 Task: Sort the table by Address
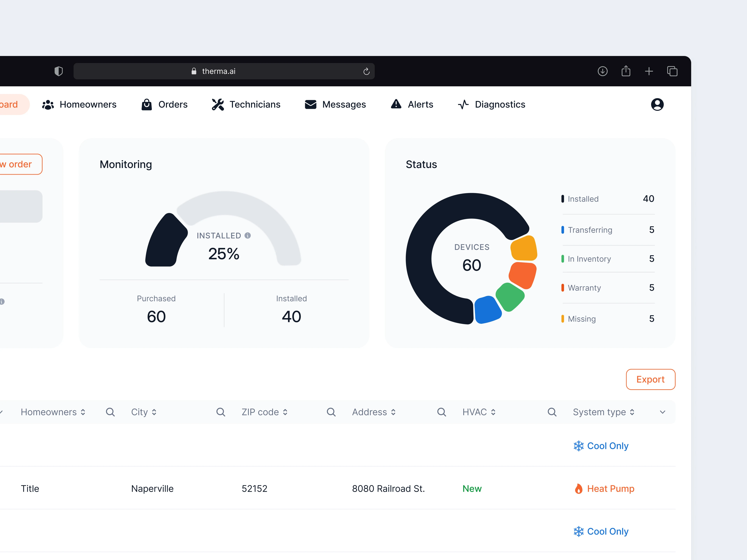tap(393, 412)
